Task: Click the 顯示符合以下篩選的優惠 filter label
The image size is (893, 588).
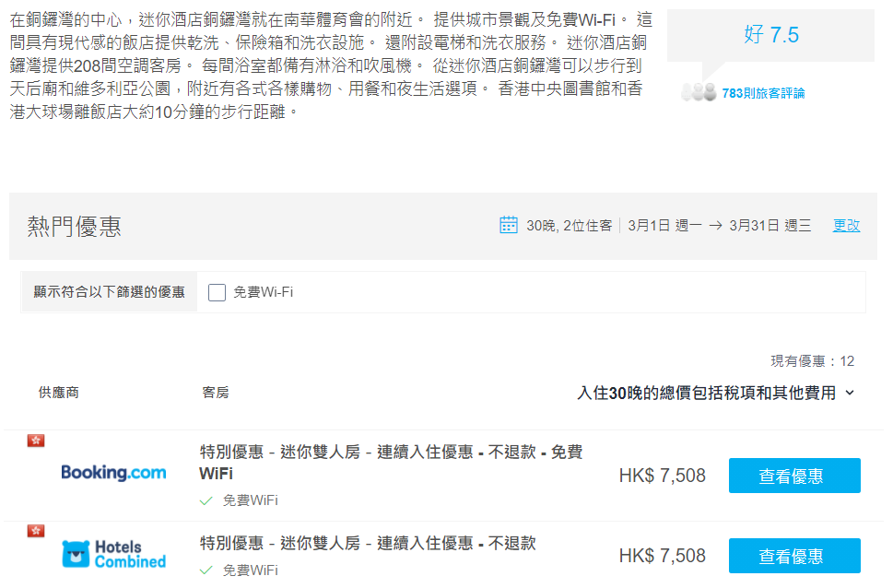Action: click(x=109, y=292)
